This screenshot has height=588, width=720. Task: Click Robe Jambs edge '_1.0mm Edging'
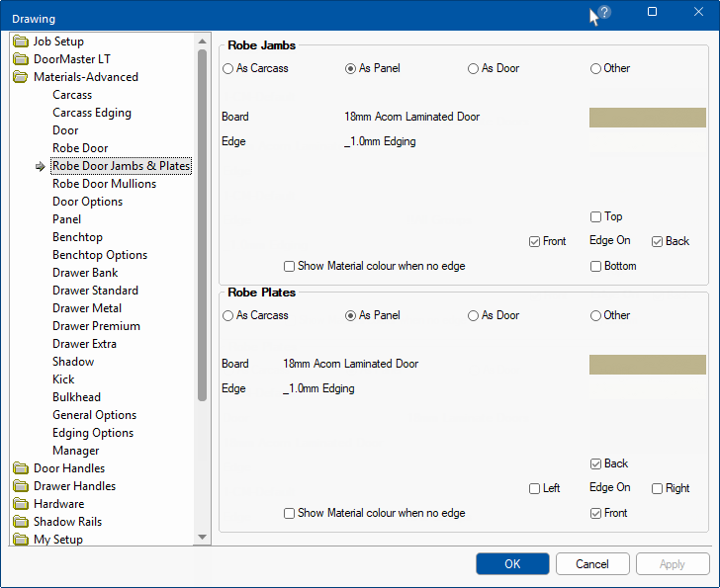click(x=380, y=141)
